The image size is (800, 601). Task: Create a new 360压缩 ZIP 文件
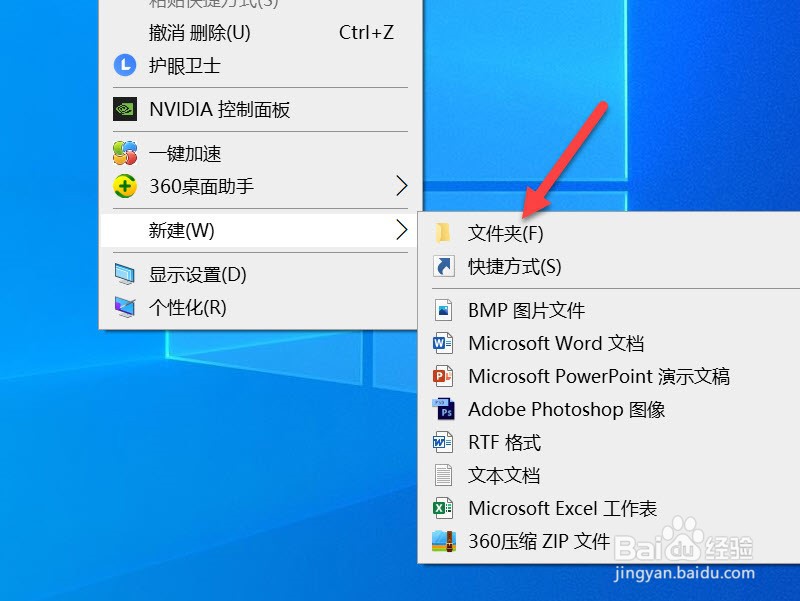pyautogui.click(x=610, y=541)
